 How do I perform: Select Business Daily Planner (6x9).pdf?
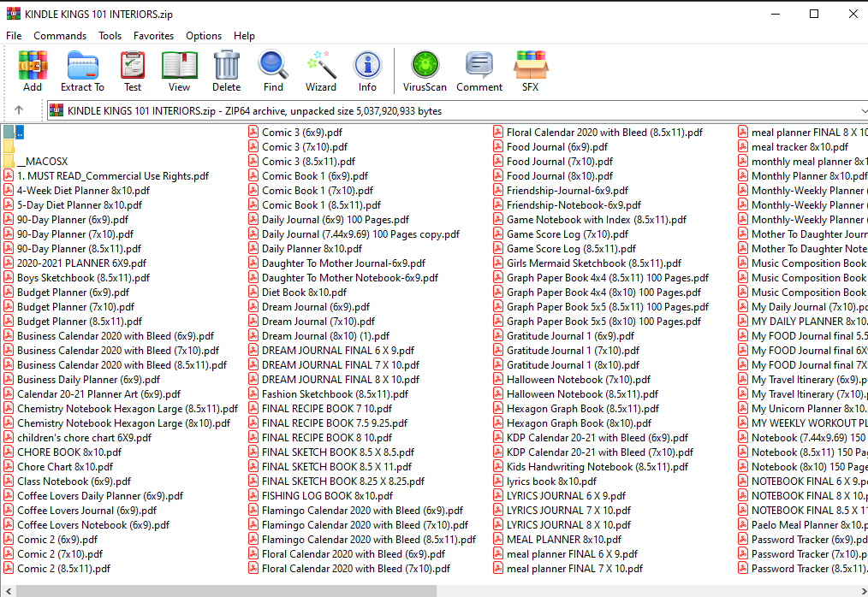(x=82, y=380)
